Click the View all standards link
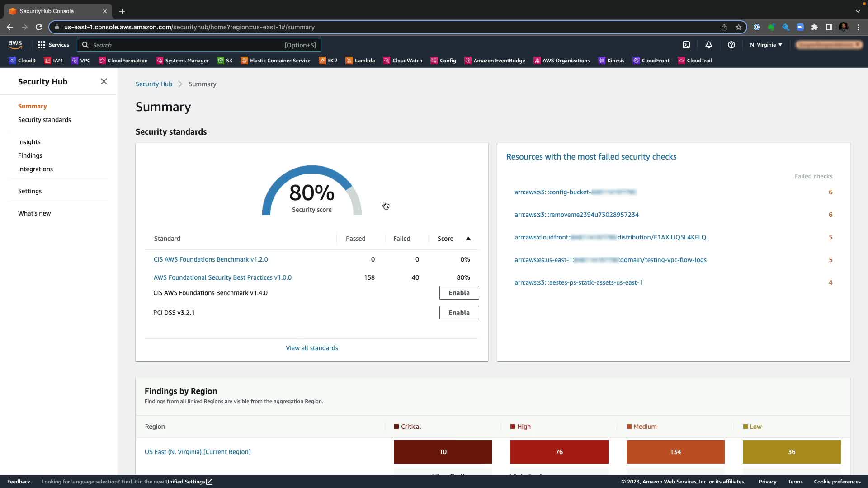Viewport: 868px width, 488px height. click(x=311, y=348)
